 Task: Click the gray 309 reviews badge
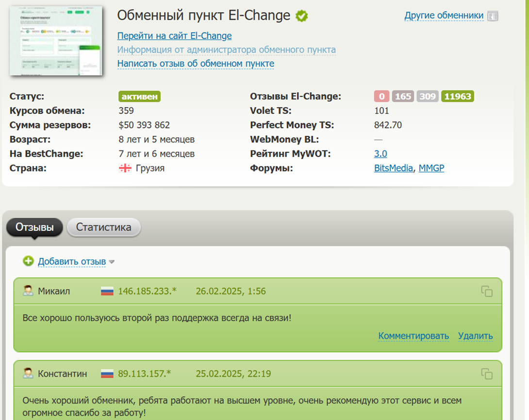click(x=428, y=97)
